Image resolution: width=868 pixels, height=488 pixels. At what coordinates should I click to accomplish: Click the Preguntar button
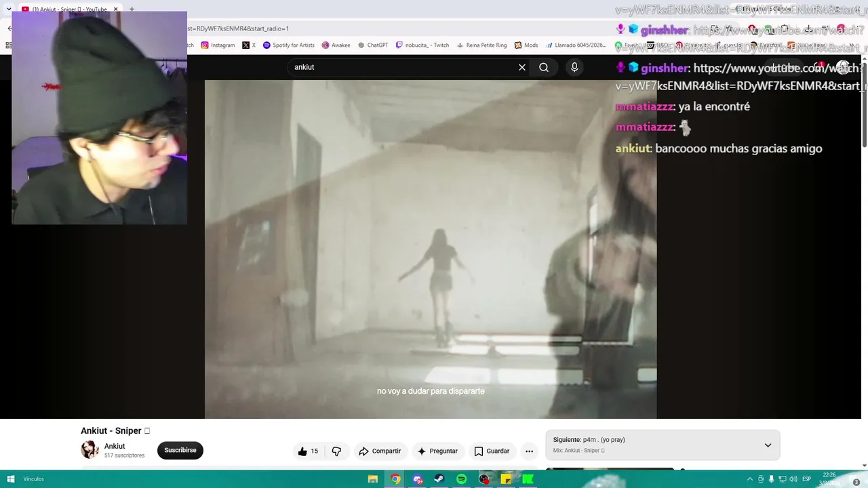click(x=438, y=451)
